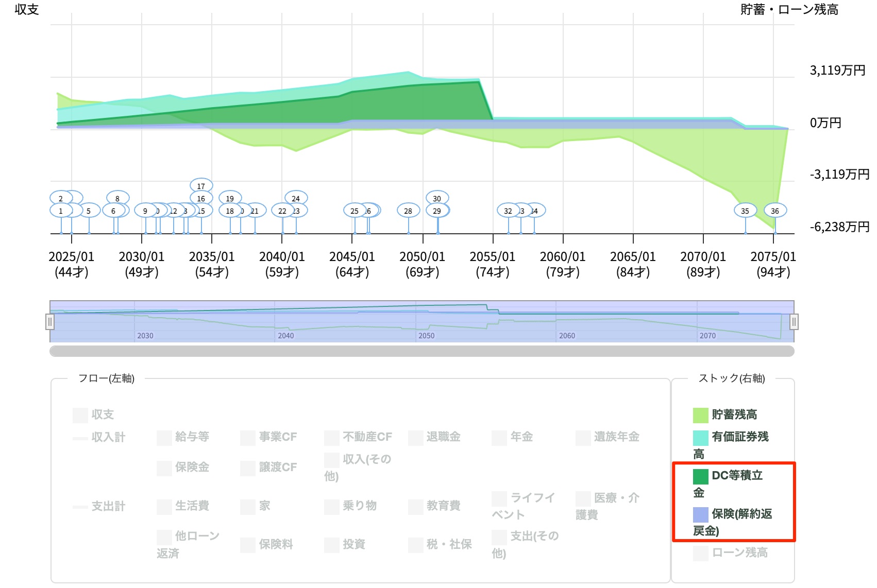The image size is (877, 588).
Task: Select event marker 5
Action: pyautogui.click(x=89, y=211)
